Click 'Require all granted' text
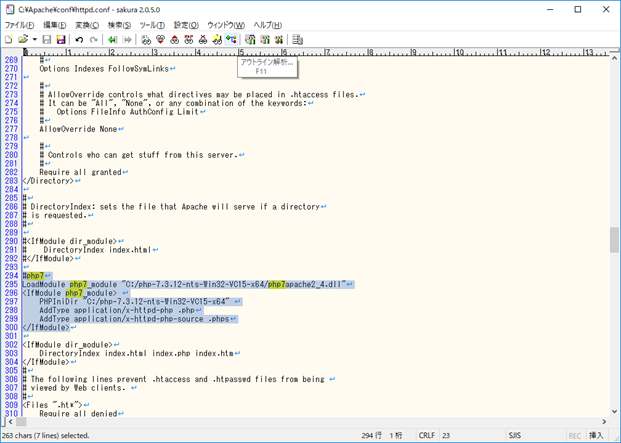621x443 pixels. [80, 172]
